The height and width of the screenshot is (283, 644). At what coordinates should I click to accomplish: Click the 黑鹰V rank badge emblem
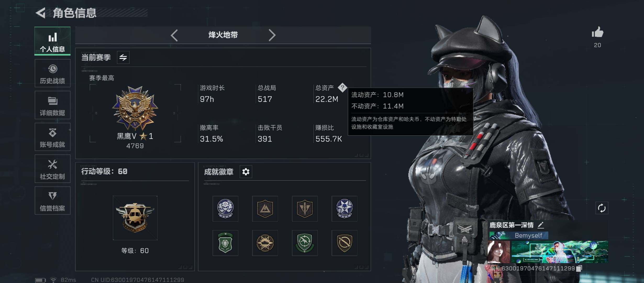click(x=135, y=108)
